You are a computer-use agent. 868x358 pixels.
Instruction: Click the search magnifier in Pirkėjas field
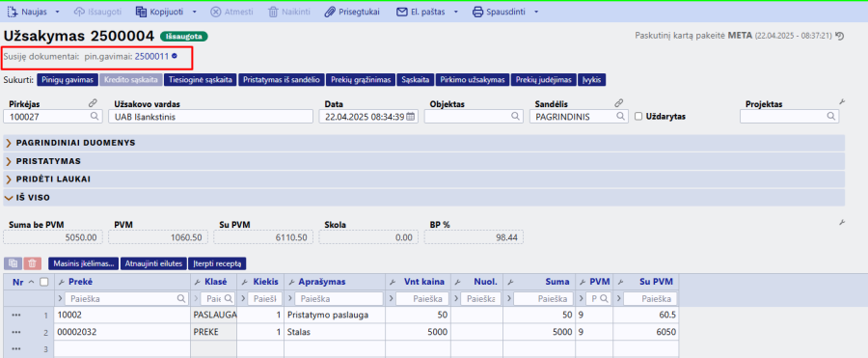pos(95,117)
